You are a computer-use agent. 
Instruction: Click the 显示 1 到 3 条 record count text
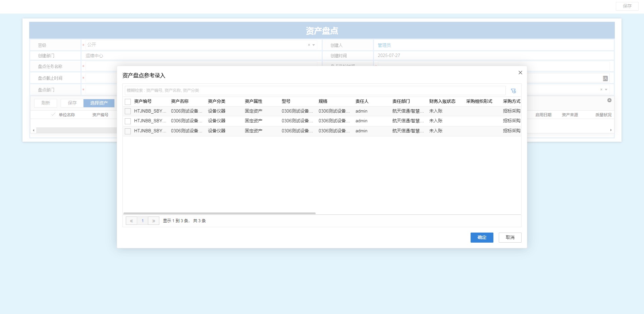184,221
